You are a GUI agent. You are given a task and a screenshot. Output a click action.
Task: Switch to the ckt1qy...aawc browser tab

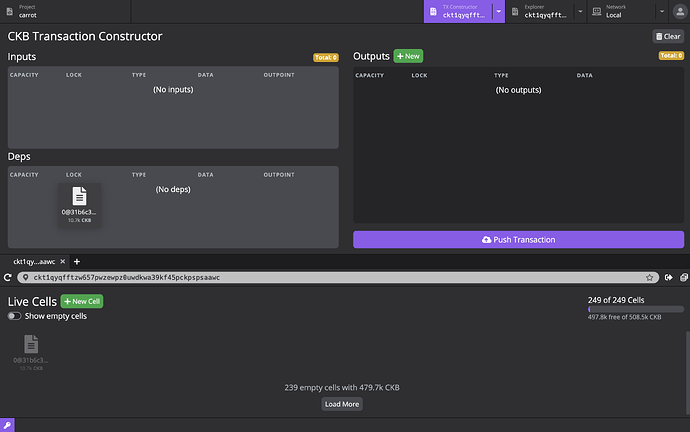[34, 262]
